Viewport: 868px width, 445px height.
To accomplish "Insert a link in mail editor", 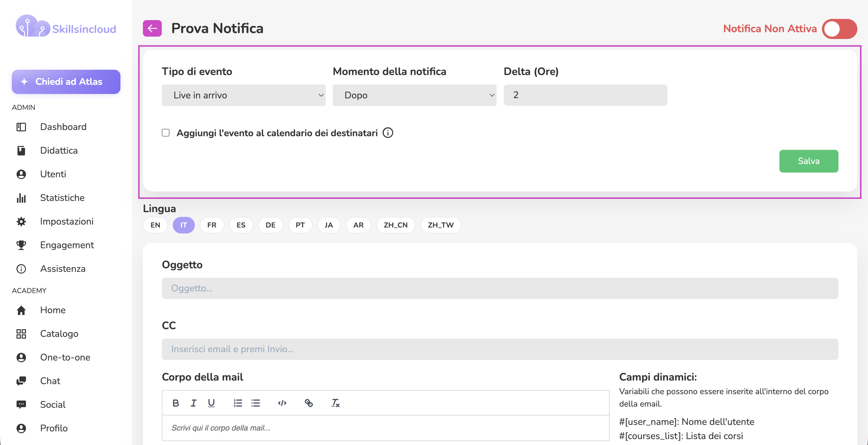I will [x=309, y=403].
